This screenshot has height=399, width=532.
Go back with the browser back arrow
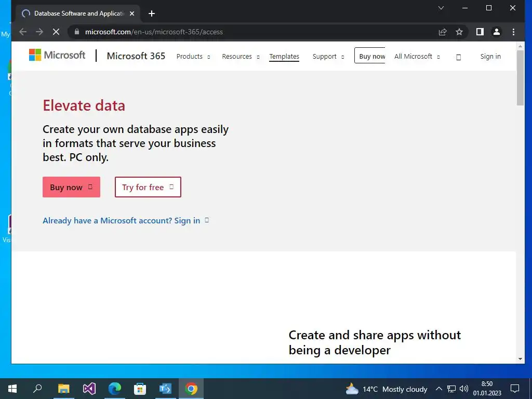(x=23, y=32)
